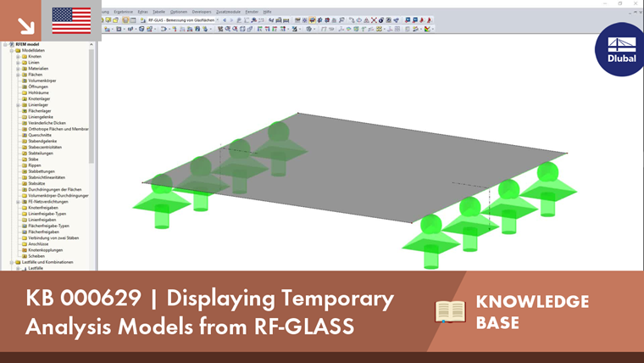
Task: Collapse Lastfälle und Kombinationen folder
Action: pyautogui.click(x=12, y=262)
